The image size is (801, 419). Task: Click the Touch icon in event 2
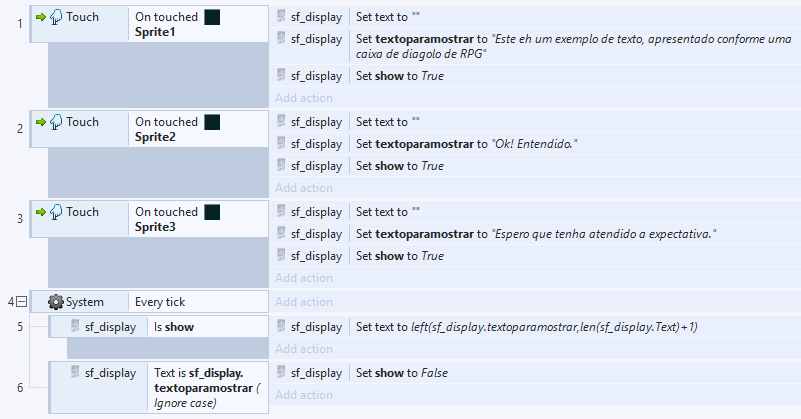tap(57, 122)
